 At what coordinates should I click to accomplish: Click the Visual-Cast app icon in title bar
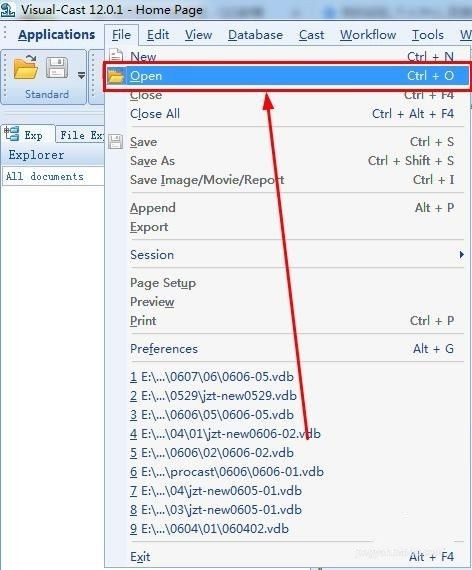(8, 9)
